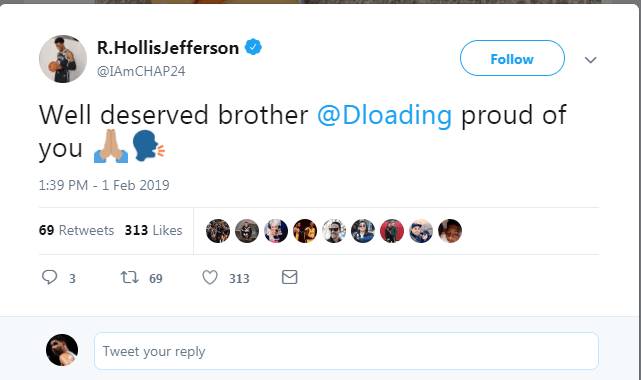Open the 1:39 PM - 1 Feb 2019 timestamp
This screenshot has width=641, height=380.
coord(104,185)
